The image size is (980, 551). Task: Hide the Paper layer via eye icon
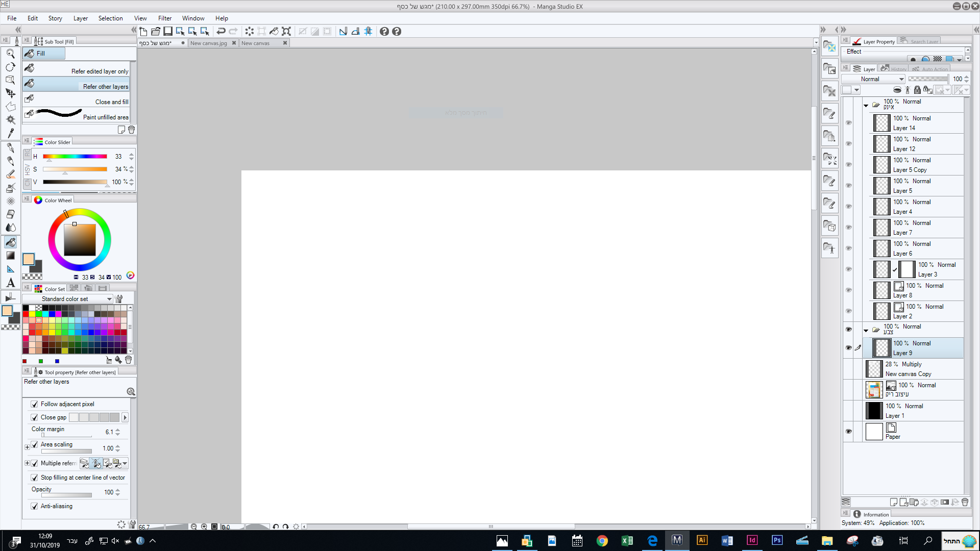coord(848,432)
